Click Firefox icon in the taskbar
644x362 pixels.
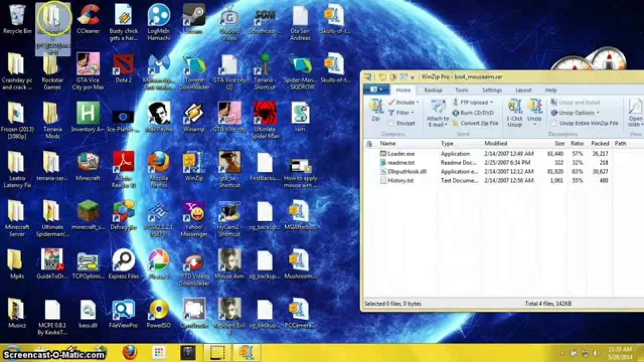click(x=130, y=352)
